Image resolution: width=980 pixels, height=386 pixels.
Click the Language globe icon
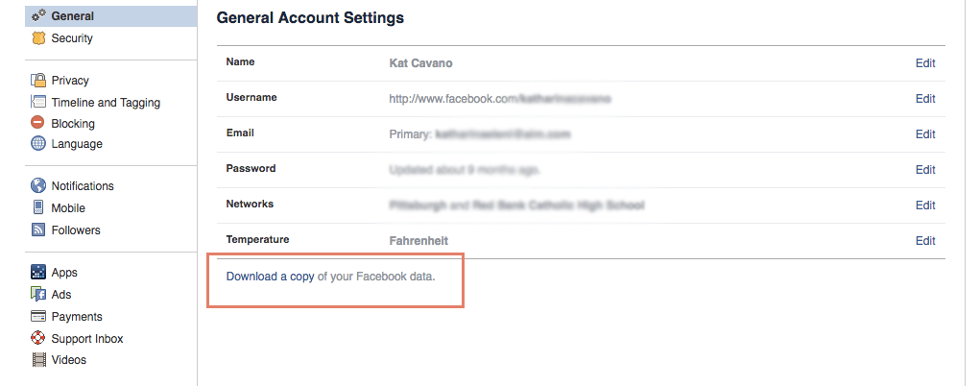pos(38,143)
